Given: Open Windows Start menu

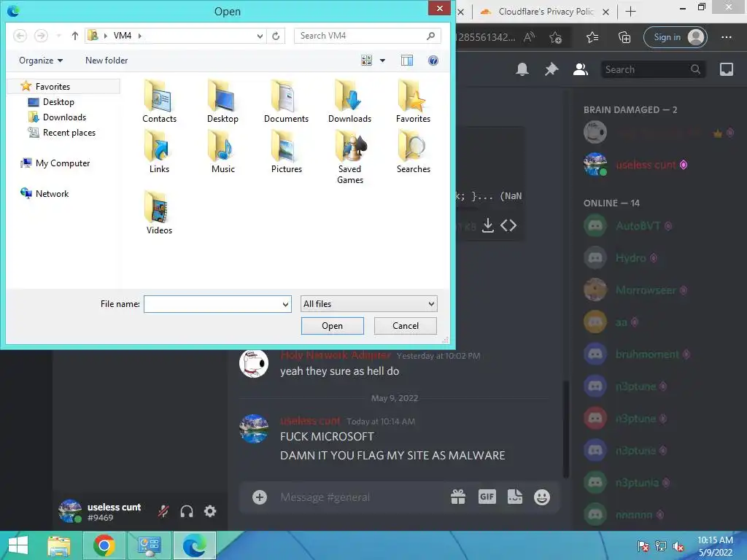Looking at the screenshot, I should tap(18, 545).
